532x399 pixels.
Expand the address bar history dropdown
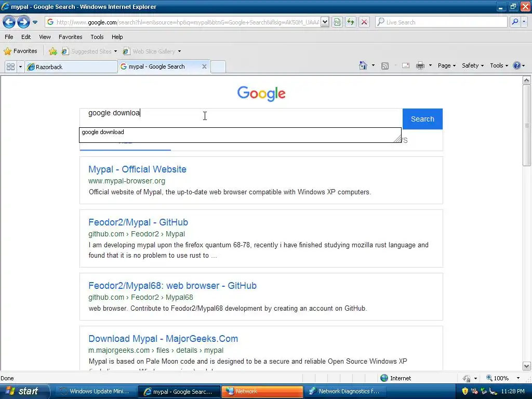pyautogui.click(x=325, y=22)
